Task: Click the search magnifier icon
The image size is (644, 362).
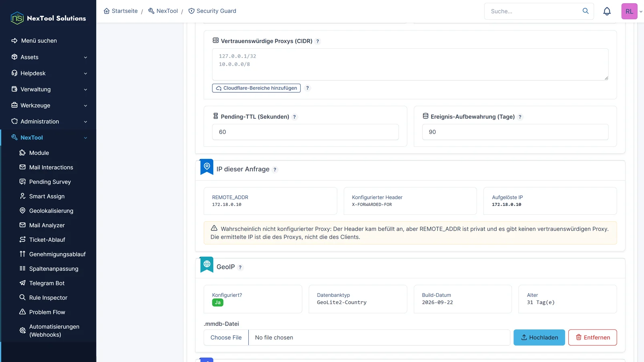Action: (x=586, y=11)
